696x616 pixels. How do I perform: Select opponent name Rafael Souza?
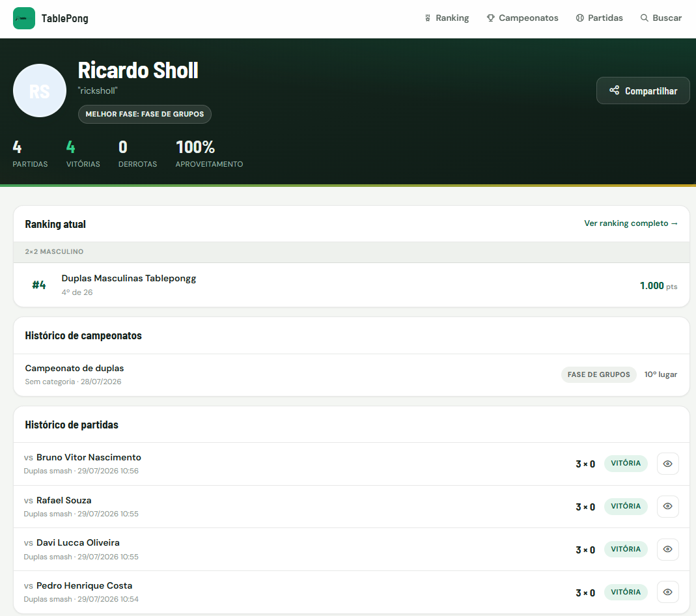click(64, 501)
